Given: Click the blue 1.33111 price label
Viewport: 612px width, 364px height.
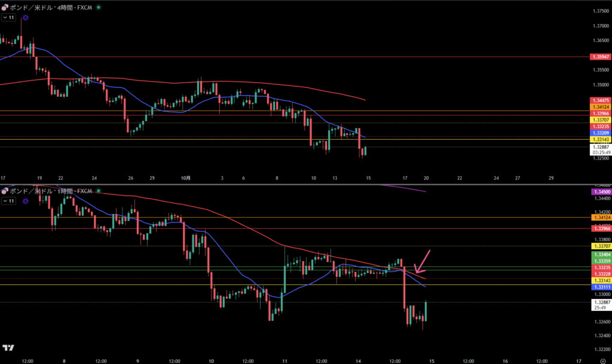Looking at the screenshot, I should pyautogui.click(x=599, y=287).
